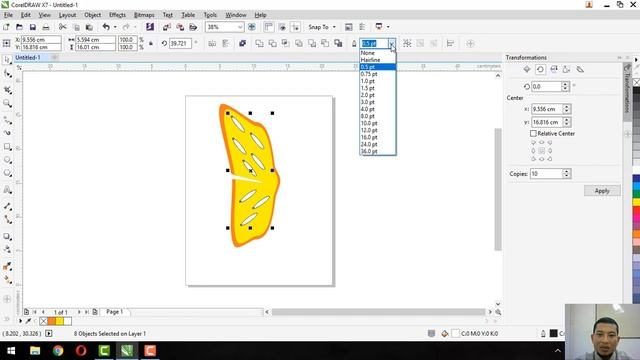Print using the printer icon

point(46,27)
